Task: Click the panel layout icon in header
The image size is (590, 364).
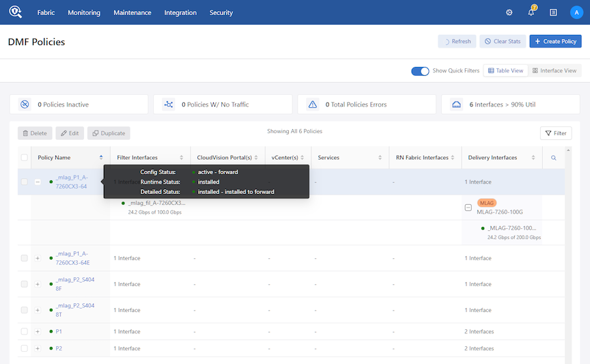Action: point(553,12)
